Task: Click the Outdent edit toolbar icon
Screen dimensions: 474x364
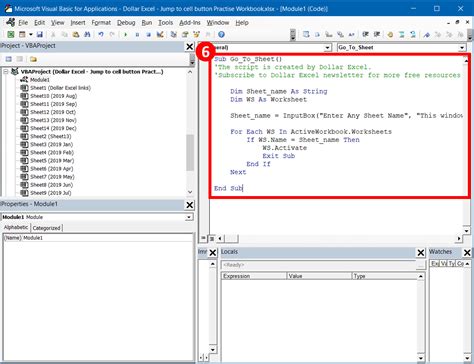Action: coord(377,34)
